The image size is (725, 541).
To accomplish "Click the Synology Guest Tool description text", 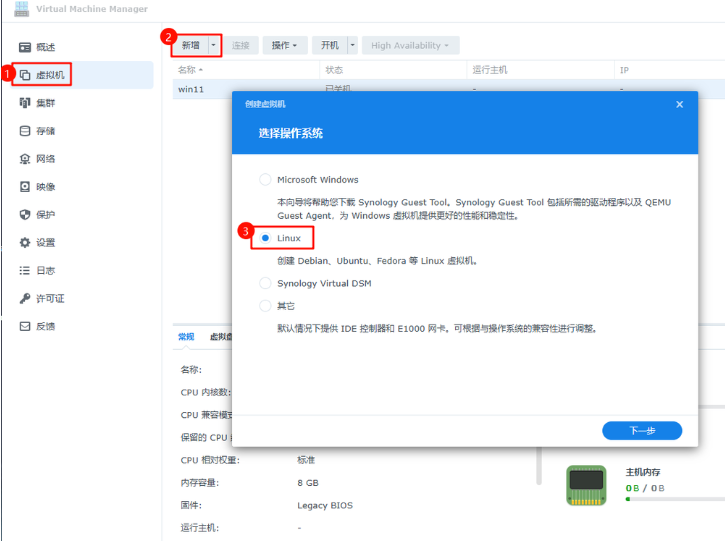I will pyautogui.click(x=474, y=209).
